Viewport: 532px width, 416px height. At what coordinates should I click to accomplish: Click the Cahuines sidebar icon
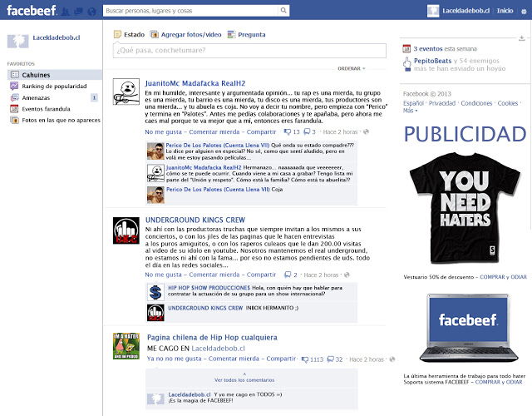(15, 74)
